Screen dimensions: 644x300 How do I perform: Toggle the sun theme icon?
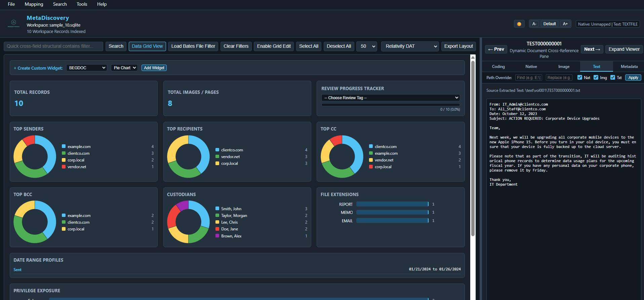pyautogui.click(x=519, y=24)
